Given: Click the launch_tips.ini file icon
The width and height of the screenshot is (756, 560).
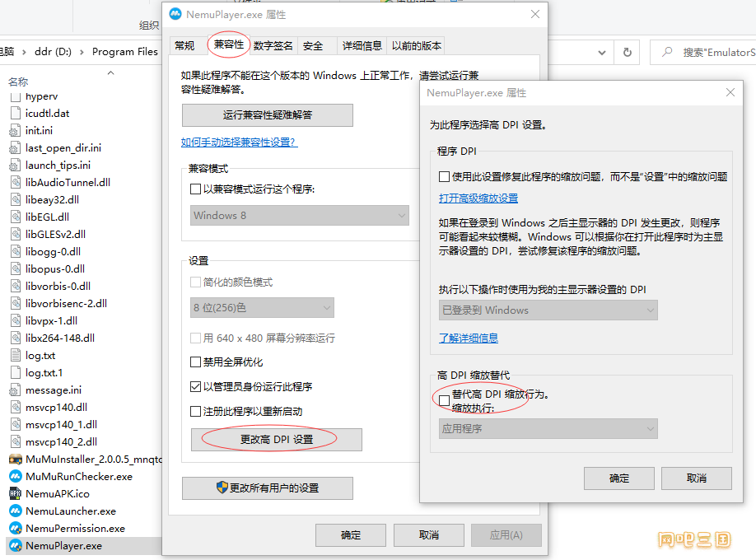Looking at the screenshot, I should (x=15, y=165).
